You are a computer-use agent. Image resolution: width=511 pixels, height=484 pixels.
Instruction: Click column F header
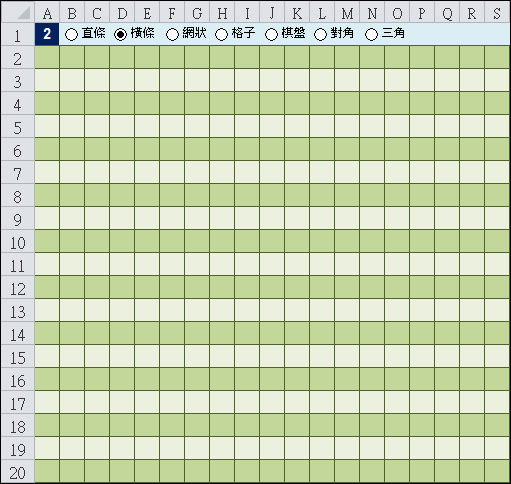pyautogui.click(x=172, y=13)
